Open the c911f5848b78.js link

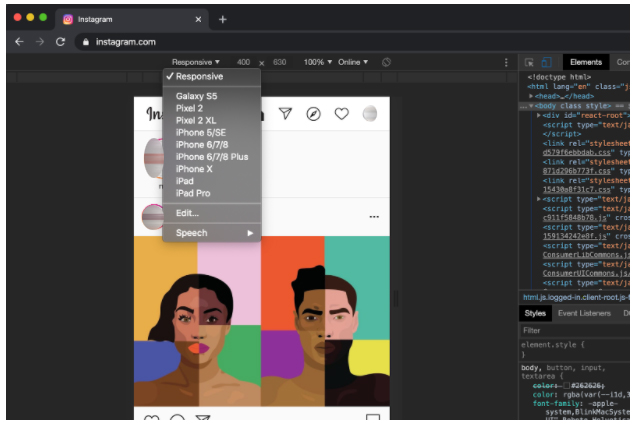(x=574, y=218)
